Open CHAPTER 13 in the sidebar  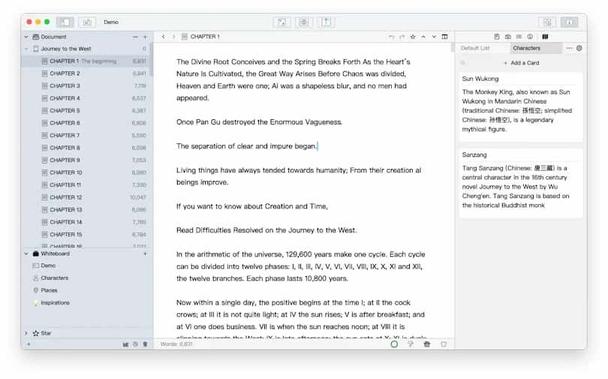[x=86, y=210]
